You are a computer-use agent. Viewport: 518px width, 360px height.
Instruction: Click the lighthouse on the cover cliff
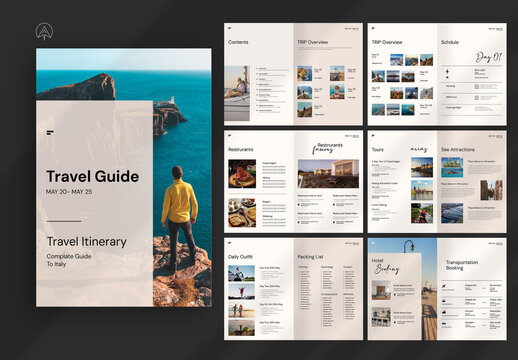[x=172, y=99]
